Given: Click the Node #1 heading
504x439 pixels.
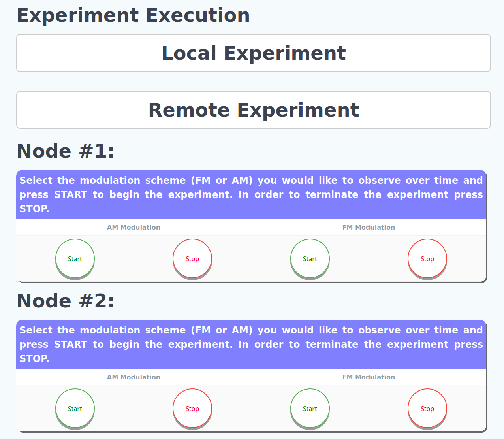Looking at the screenshot, I should tap(65, 151).
